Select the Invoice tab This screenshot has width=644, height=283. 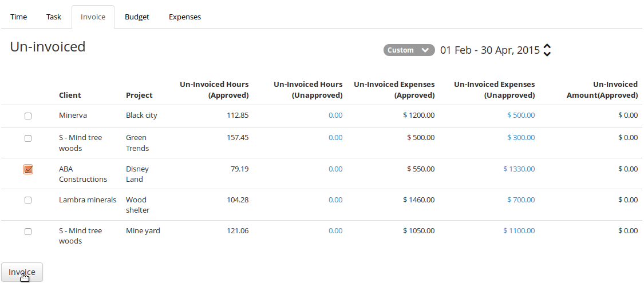point(93,17)
